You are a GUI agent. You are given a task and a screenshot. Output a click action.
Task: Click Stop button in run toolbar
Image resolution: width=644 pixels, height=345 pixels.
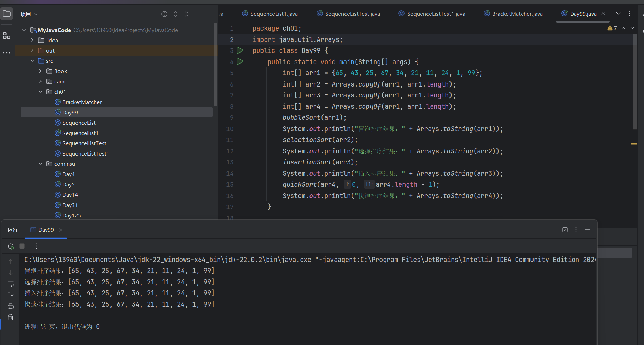tap(22, 246)
